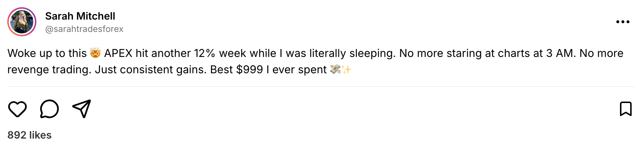This screenshot has height=148, width=644.
Task: Click the flying money emoji in the caption
Action: click(335, 69)
